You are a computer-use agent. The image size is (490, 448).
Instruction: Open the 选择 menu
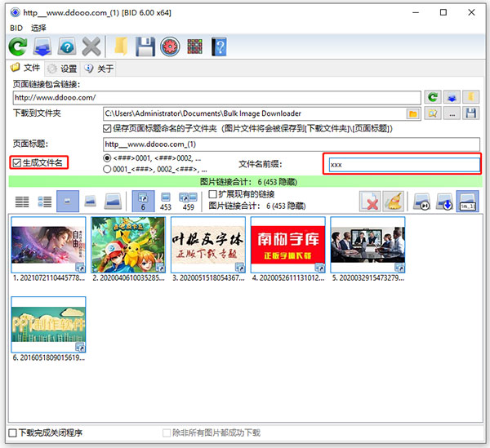pyautogui.click(x=38, y=28)
